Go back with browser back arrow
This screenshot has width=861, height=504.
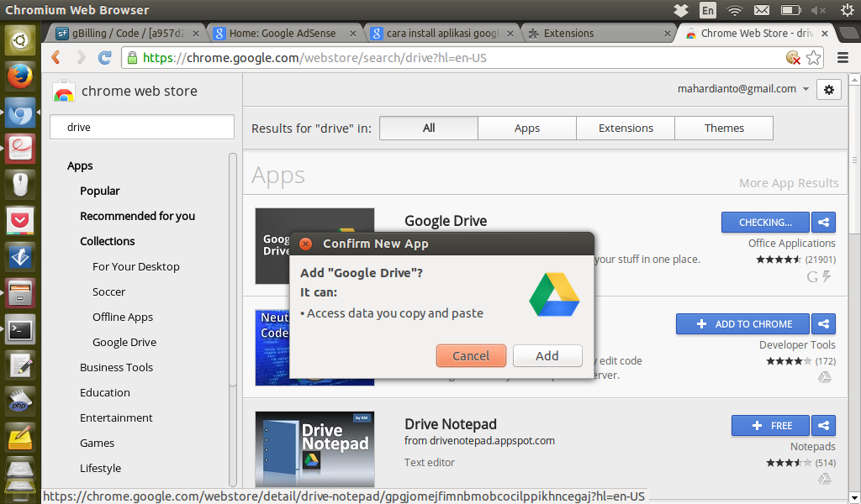[x=55, y=58]
